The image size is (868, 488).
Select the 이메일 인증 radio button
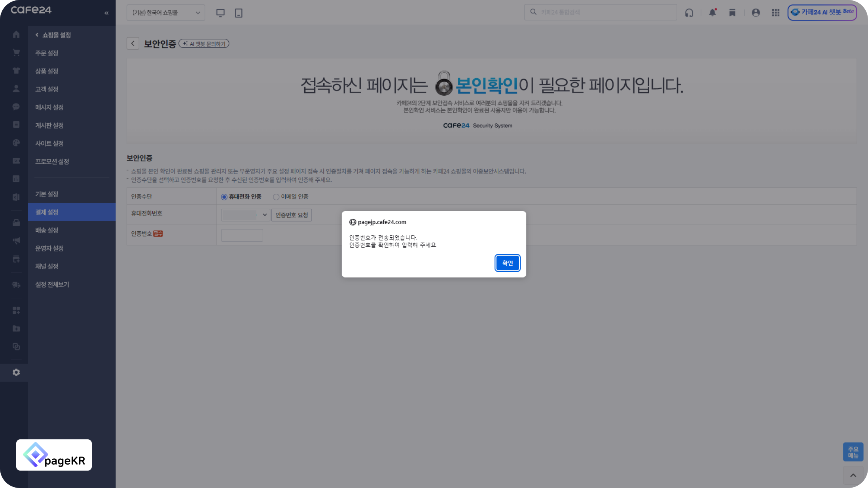pos(276,197)
